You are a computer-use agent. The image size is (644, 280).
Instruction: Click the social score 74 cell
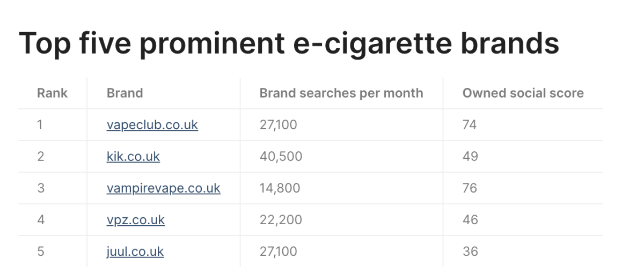click(470, 125)
